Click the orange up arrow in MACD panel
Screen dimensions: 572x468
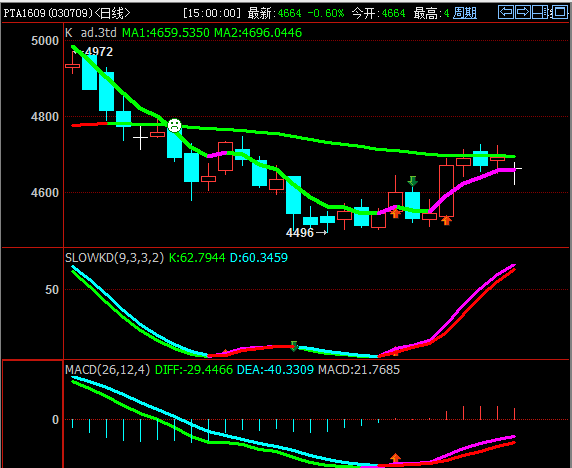(x=395, y=458)
